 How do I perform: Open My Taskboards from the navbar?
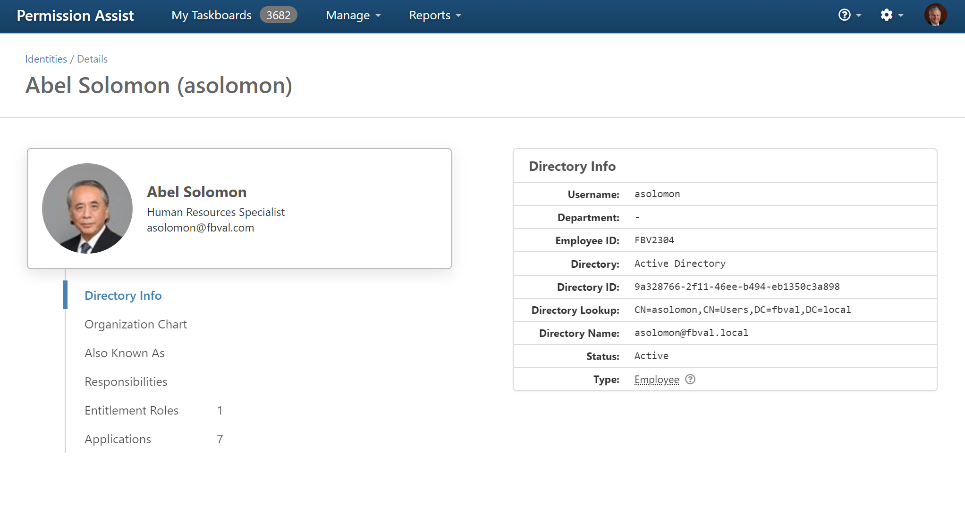point(211,16)
